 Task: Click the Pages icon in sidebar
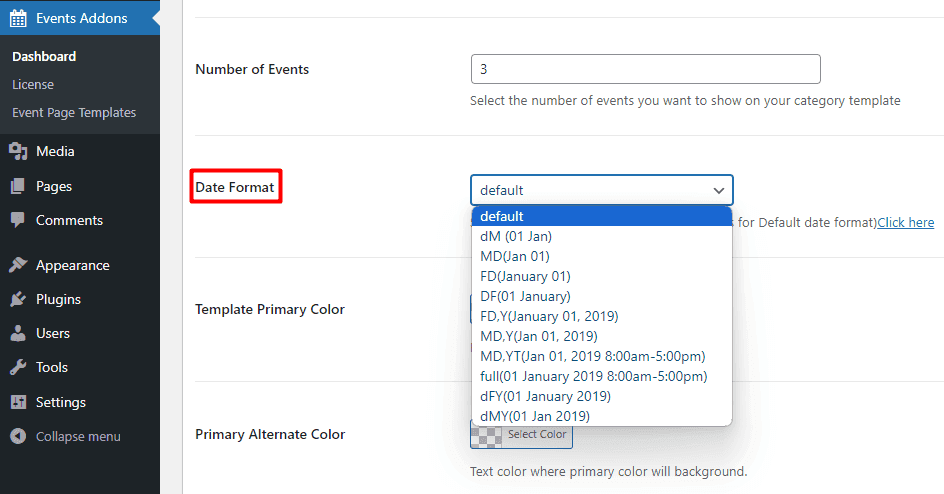coord(18,186)
